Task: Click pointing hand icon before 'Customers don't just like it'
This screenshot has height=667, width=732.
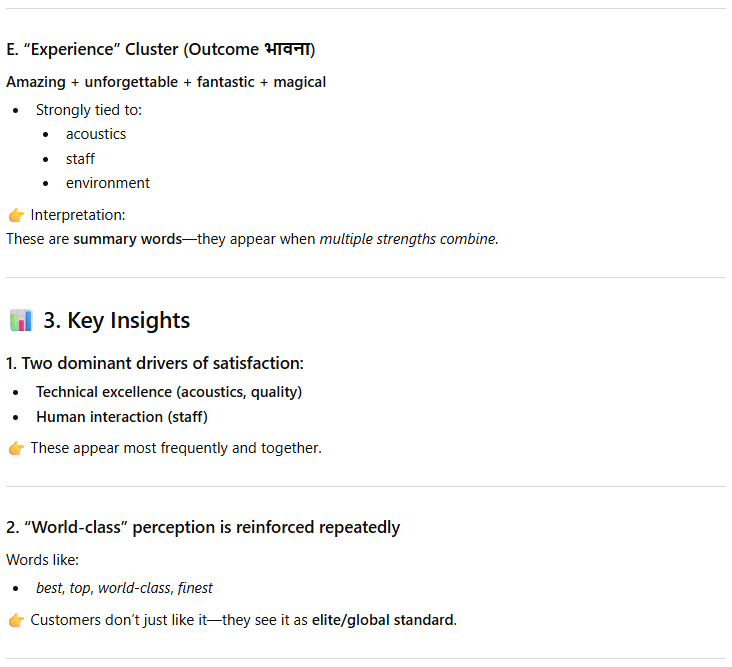Action: point(16,620)
